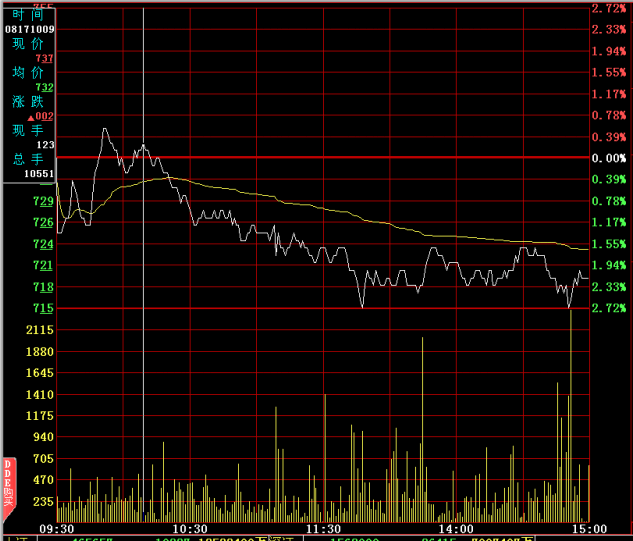Viewport: 633px width, 541px height.
Task: Click the top 2.72% percentage label
Action: [x=608, y=8]
